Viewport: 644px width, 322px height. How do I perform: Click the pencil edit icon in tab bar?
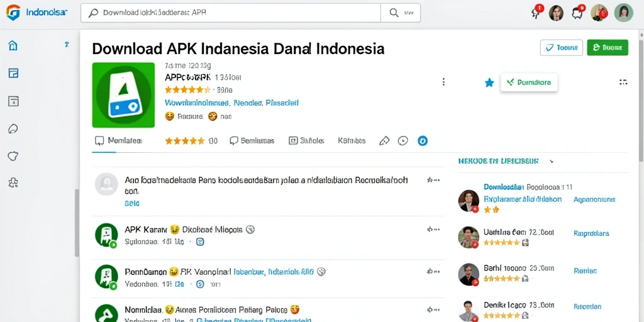click(384, 141)
